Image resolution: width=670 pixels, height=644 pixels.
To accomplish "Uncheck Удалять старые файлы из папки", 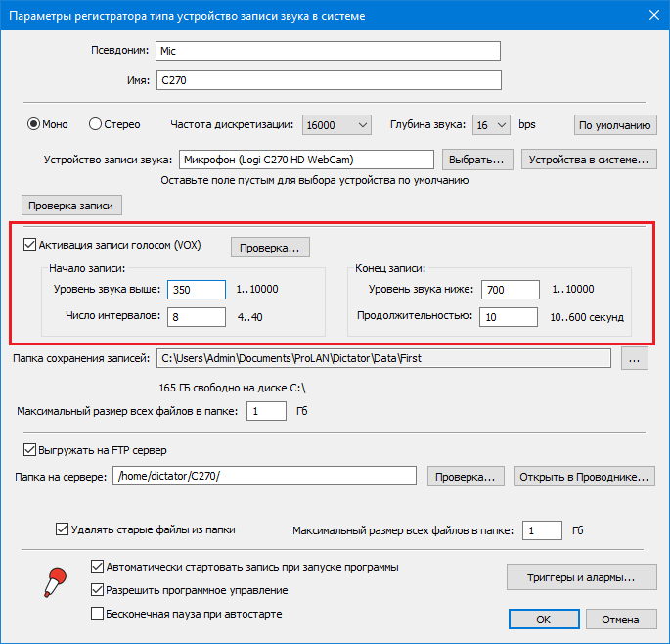I will 63,529.
